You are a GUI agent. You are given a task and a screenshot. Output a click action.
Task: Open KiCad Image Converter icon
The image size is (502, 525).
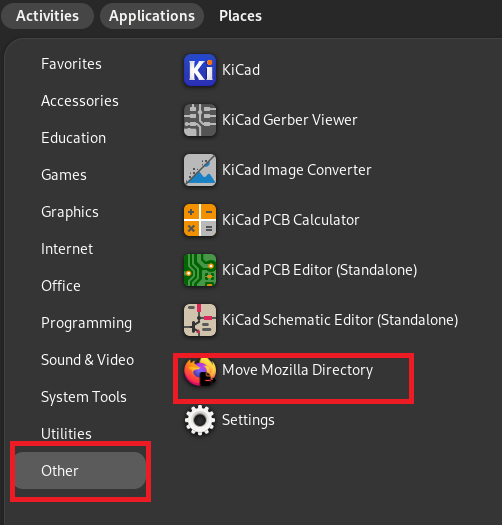click(x=200, y=170)
